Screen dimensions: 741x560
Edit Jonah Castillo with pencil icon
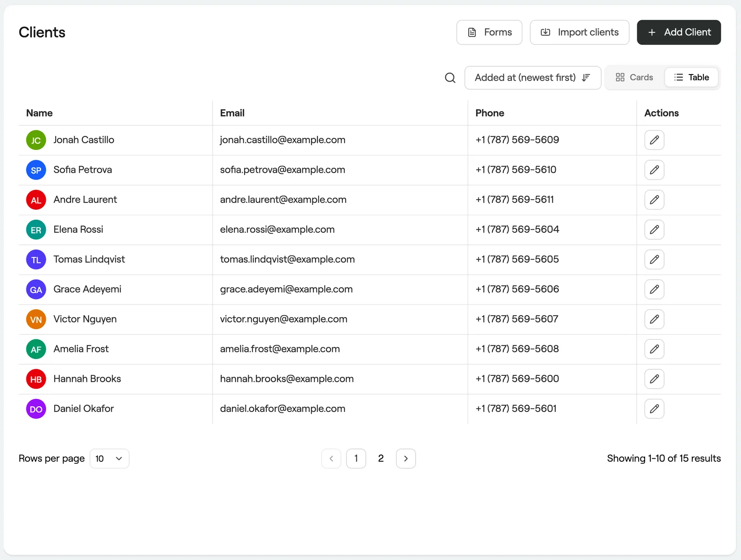click(x=654, y=140)
